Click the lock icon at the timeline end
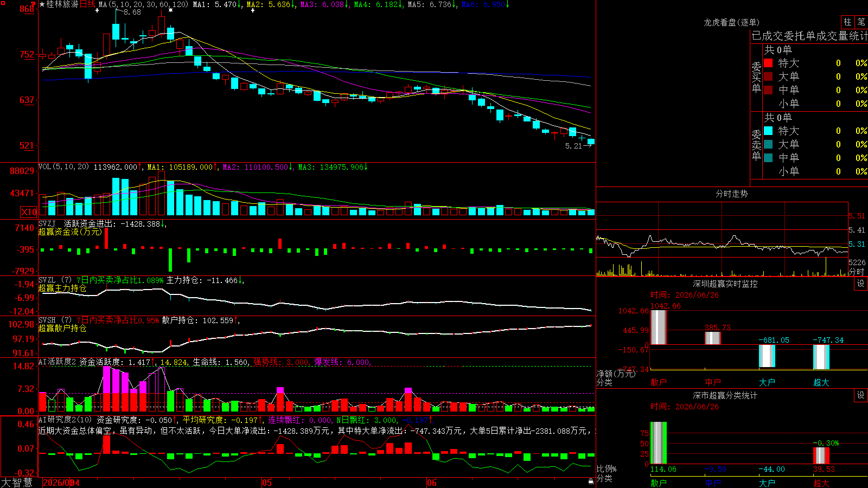868x488 pixels. [x=591, y=481]
